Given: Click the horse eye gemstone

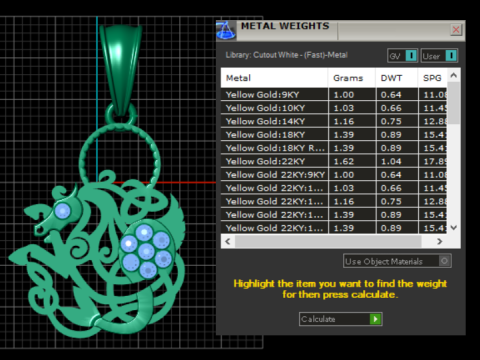Looking at the screenshot, I should [62, 211].
